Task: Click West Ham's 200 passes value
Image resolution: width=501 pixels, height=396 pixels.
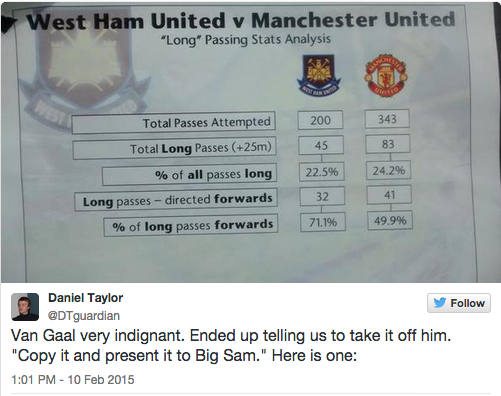Action: tap(320, 120)
